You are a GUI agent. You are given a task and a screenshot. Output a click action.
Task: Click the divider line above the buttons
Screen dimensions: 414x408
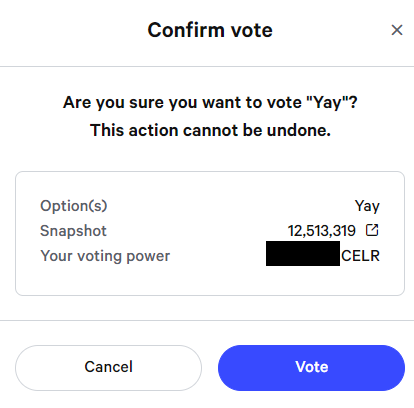pos(207,321)
